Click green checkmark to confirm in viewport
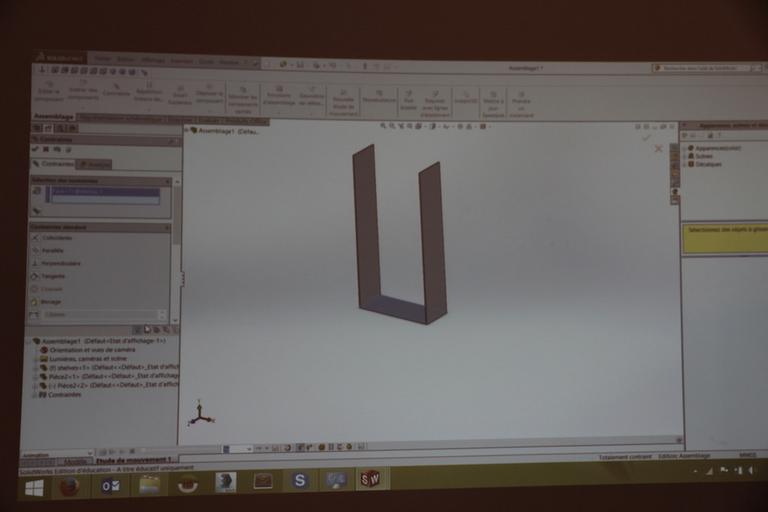The height and width of the screenshot is (512, 768). pyautogui.click(x=647, y=138)
